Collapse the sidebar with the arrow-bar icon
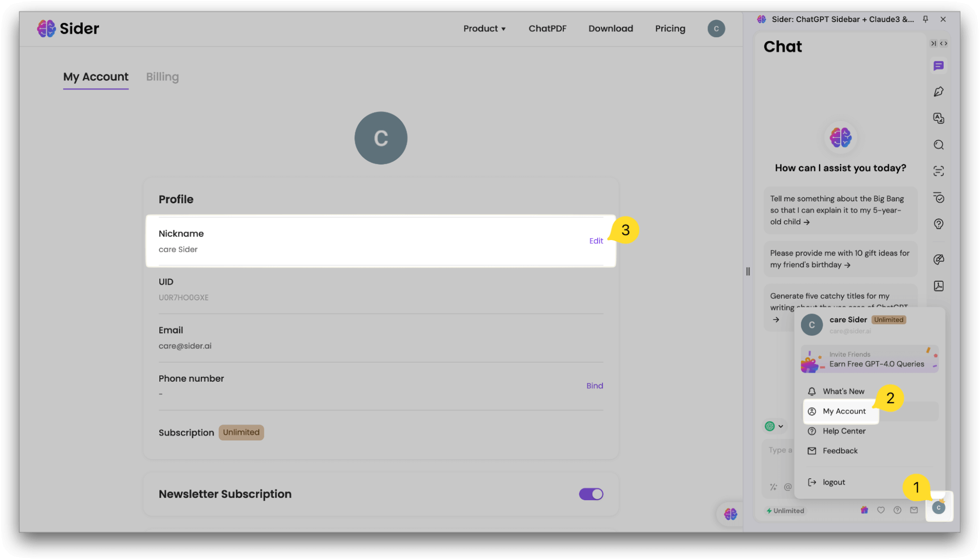This screenshot has width=980, height=560. (933, 44)
